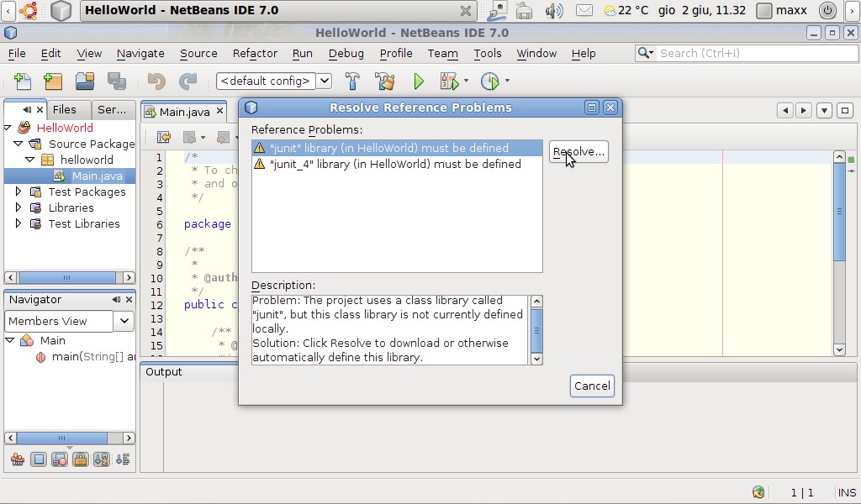Toggle Show Static Members in Navigator

pos(60,459)
